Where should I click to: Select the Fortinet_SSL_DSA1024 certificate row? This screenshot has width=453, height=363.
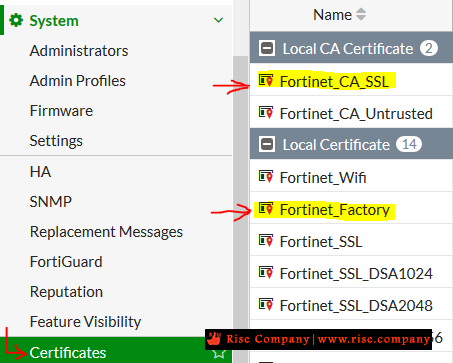pyautogui.click(x=351, y=272)
